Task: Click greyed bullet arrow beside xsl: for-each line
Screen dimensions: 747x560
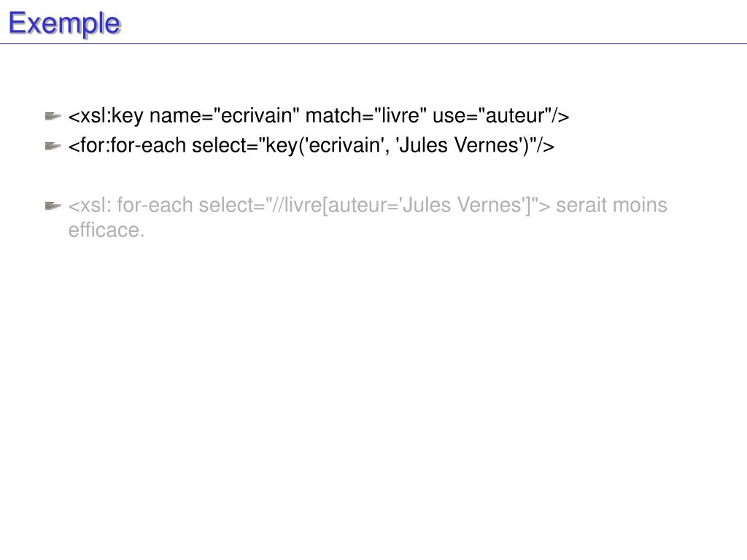Action: 53,206
